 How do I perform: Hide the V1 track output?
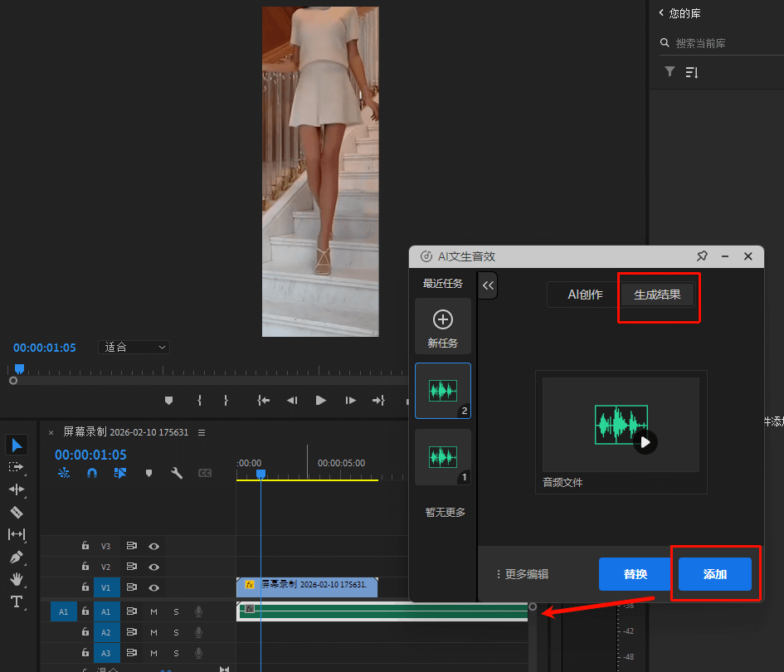coord(153,587)
